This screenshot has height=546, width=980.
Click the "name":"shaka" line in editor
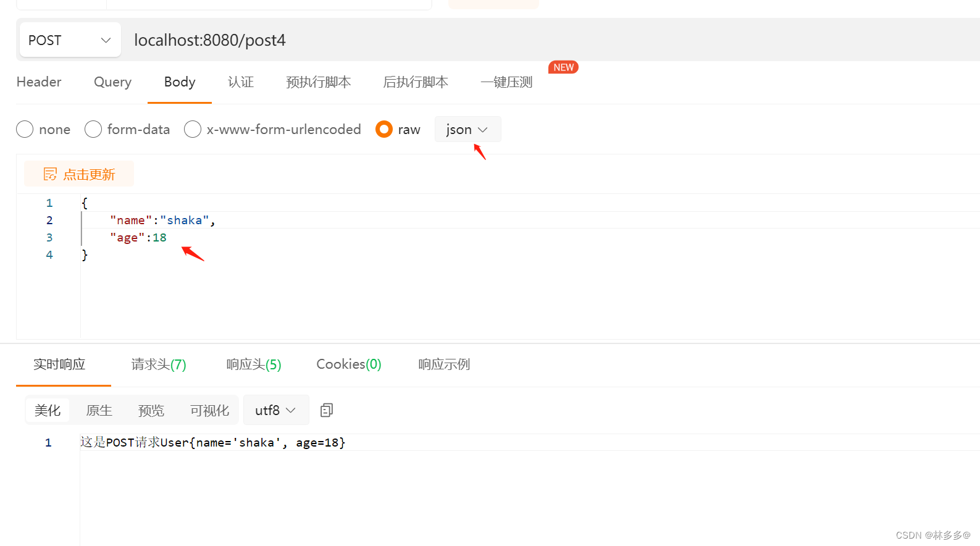(x=162, y=220)
